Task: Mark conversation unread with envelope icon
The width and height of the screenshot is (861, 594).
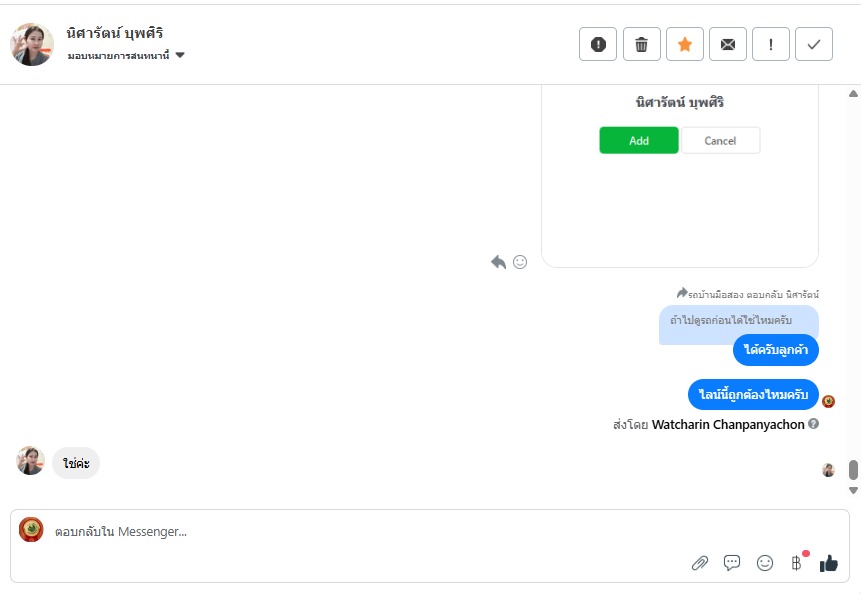Action: pyautogui.click(x=728, y=44)
